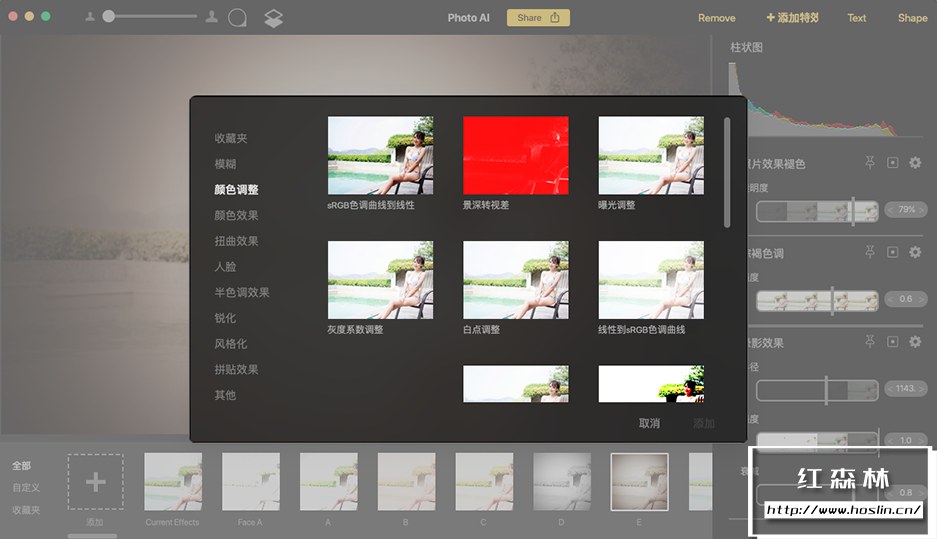This screenshot has height=539, width=937.
Task: Open the Remove tool
Action: (716, 18)
